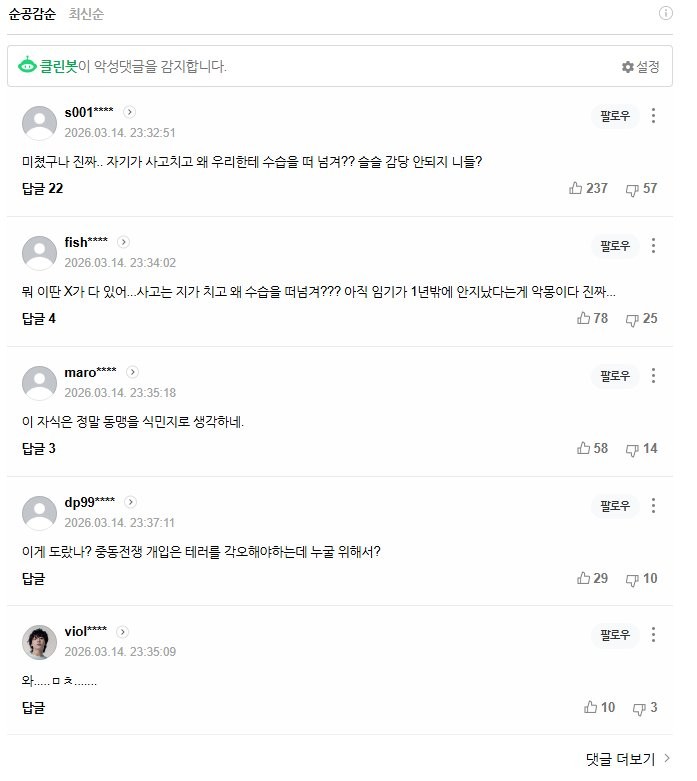Toggle 팔로우 for user s001****
The width and height of the screenshot is (697, 781).
615,115
